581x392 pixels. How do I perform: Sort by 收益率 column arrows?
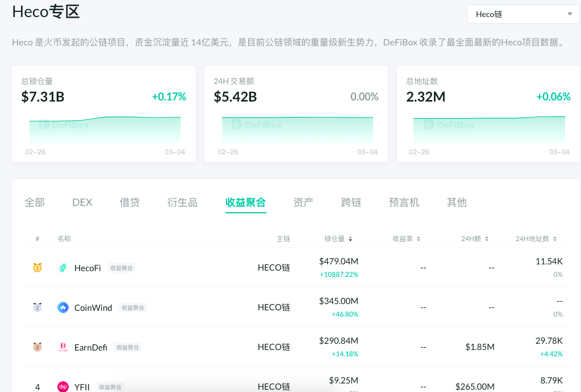coord(419,239)
